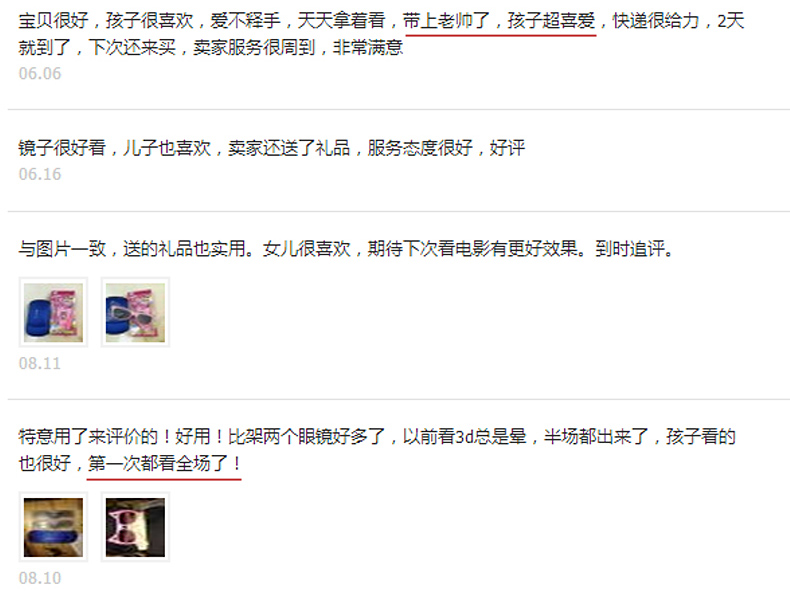Click the review beginning 镜子很好看
The width and height of the screenshot is (790, 600).
pos(272,148)
